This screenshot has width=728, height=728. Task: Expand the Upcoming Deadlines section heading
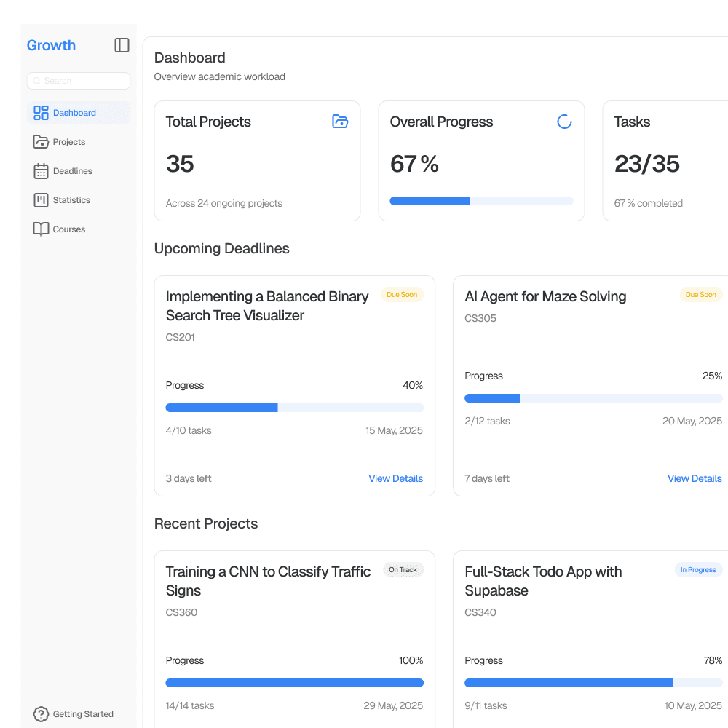point(221,248)
